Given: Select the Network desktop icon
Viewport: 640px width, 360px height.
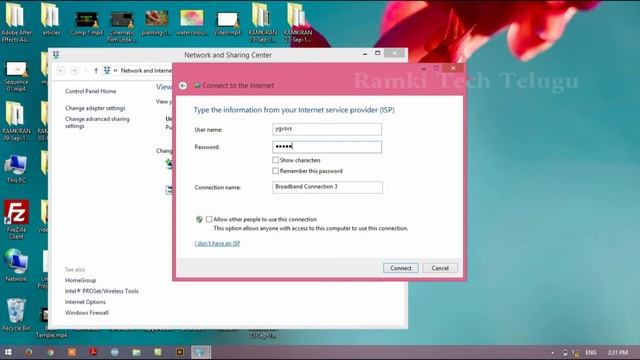Looking at the screenshot, I should click(16, 265).
